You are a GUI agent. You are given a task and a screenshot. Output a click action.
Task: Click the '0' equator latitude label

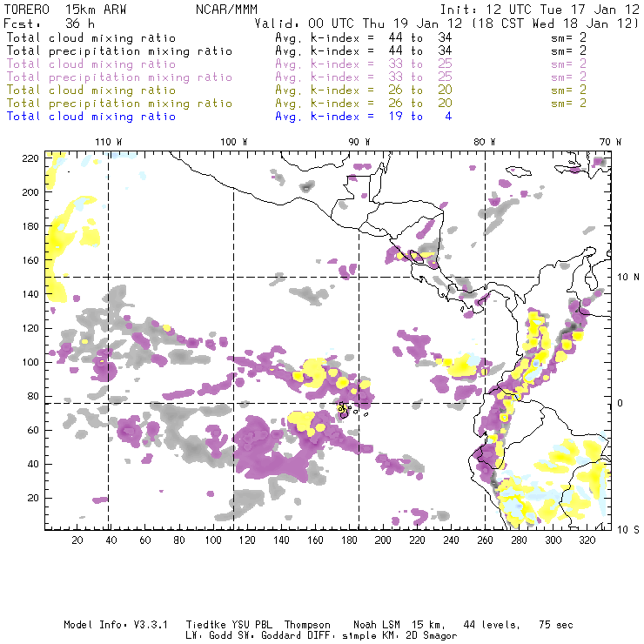point(620,403)
